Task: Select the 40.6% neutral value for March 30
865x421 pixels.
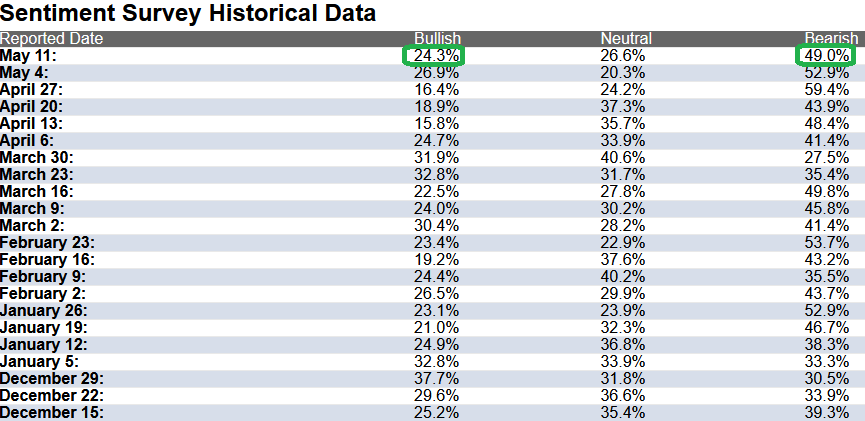Action: (622, 158)
